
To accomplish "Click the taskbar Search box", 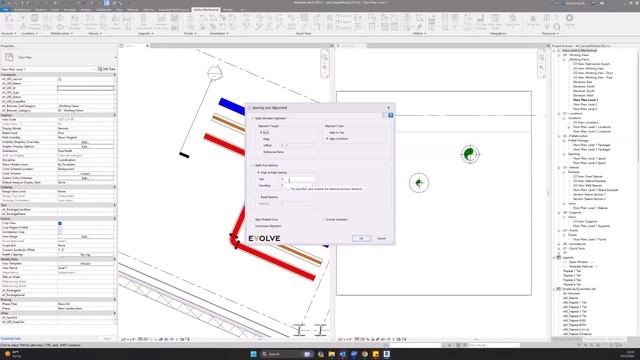I will point(287,354).
